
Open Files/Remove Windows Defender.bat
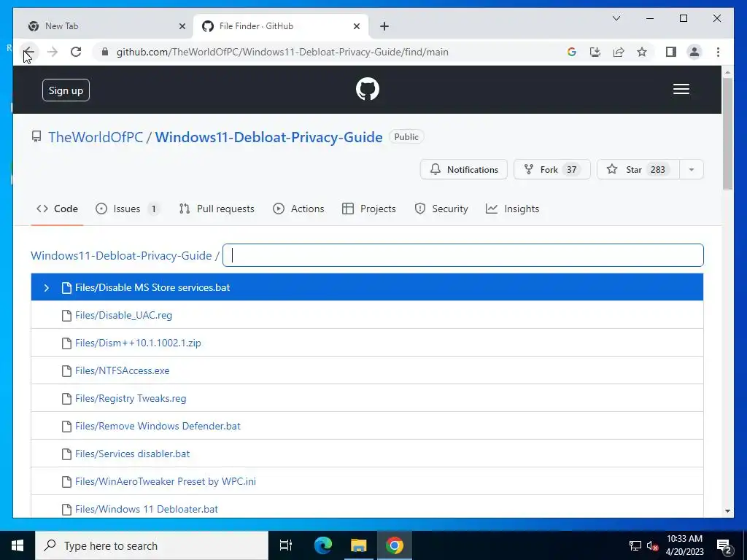[158, 426]
